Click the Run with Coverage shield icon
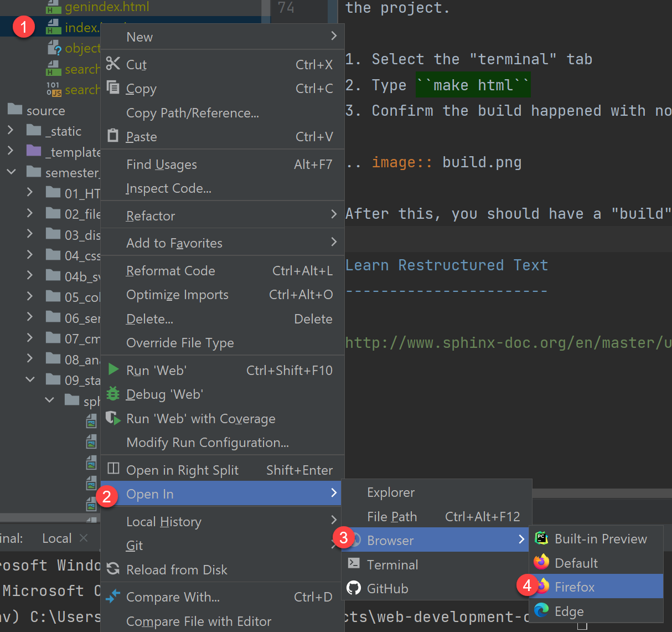Viewport: 672px width, 632px height. pyautogui.click(x=113, y=418)
